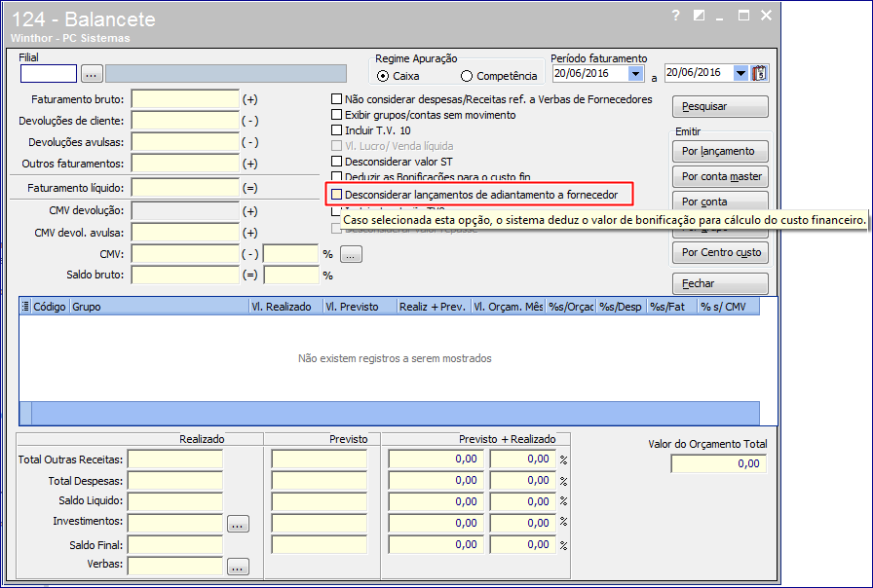The height and width of the screenshot is (588, 873).
Task: Sort by Grupo column header
Action: coord(159,307)
